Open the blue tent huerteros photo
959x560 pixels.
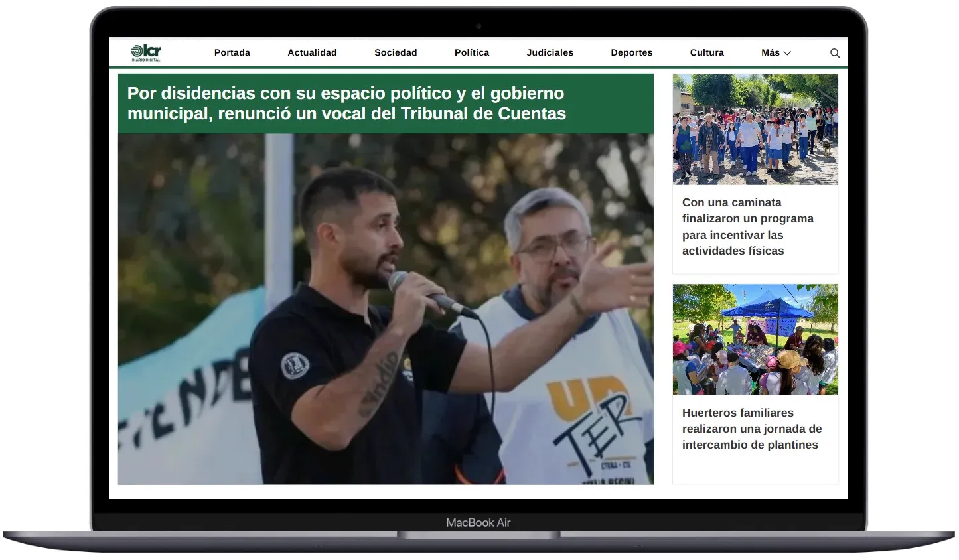755,340
